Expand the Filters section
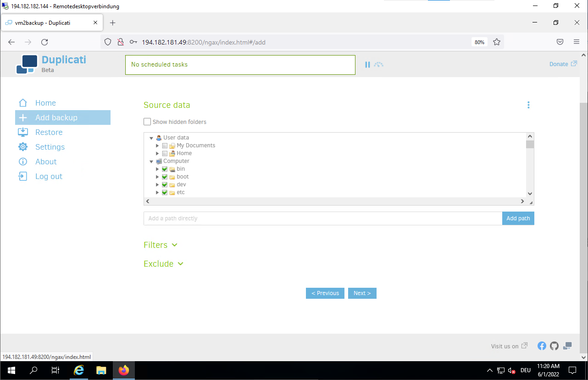 pos(160,245)
